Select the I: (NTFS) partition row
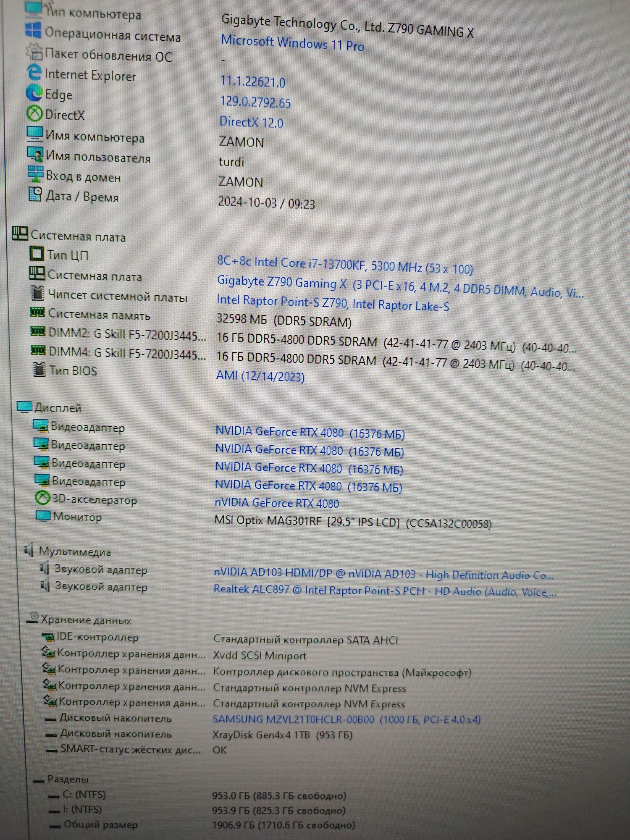Viewport: 630px width, 840px height. coord(197,810)
